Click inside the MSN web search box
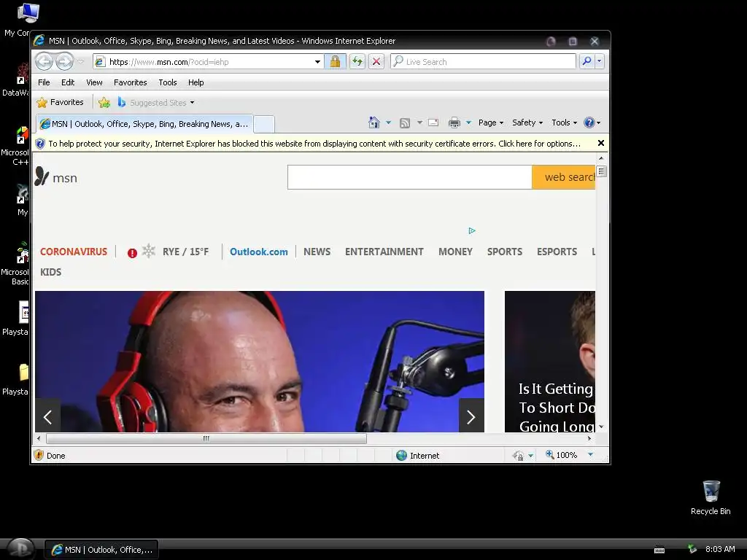 click(x=410, y=177)
